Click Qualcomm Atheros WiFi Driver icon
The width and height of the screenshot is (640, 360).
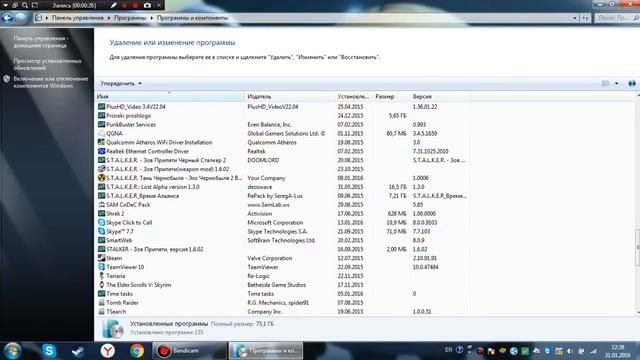point(101,142)
